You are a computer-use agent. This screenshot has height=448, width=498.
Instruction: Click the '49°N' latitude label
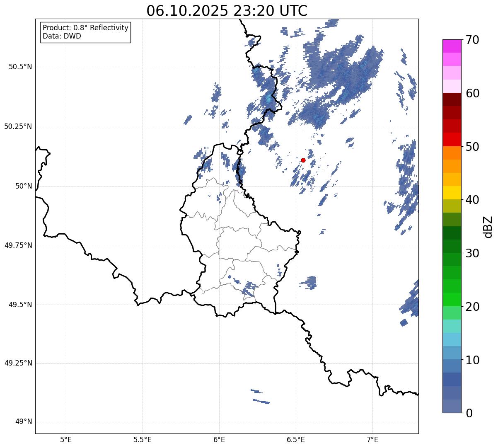point(24,422)
